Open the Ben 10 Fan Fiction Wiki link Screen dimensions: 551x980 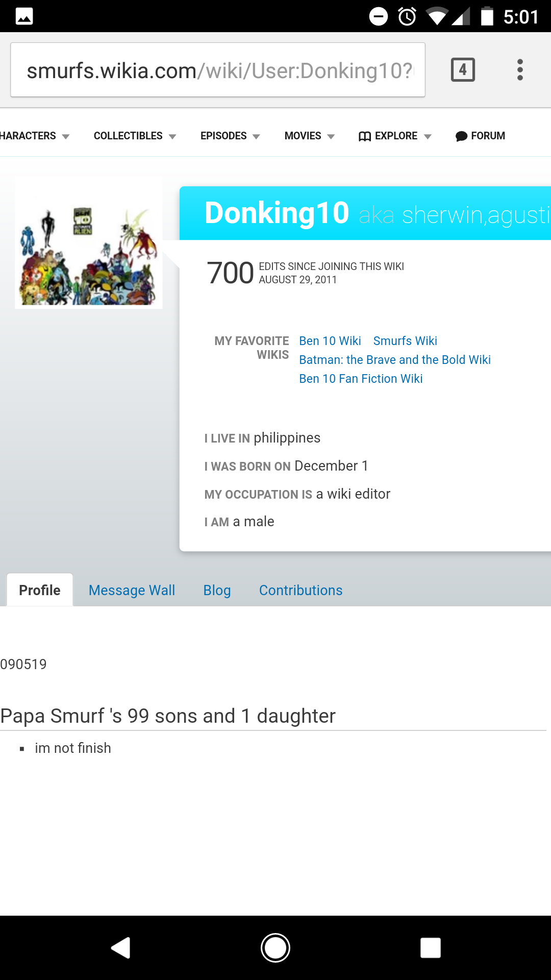click(361, 379)
